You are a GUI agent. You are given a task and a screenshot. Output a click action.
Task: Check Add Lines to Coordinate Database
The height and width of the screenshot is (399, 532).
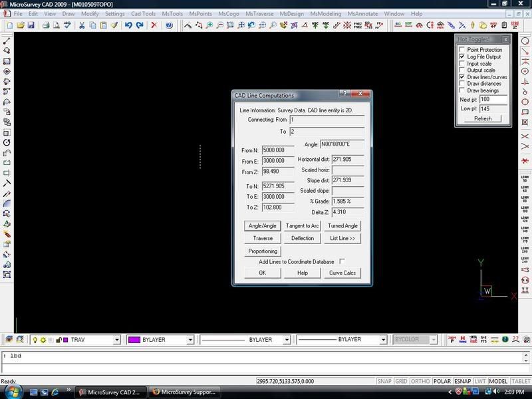pos(342,261)
